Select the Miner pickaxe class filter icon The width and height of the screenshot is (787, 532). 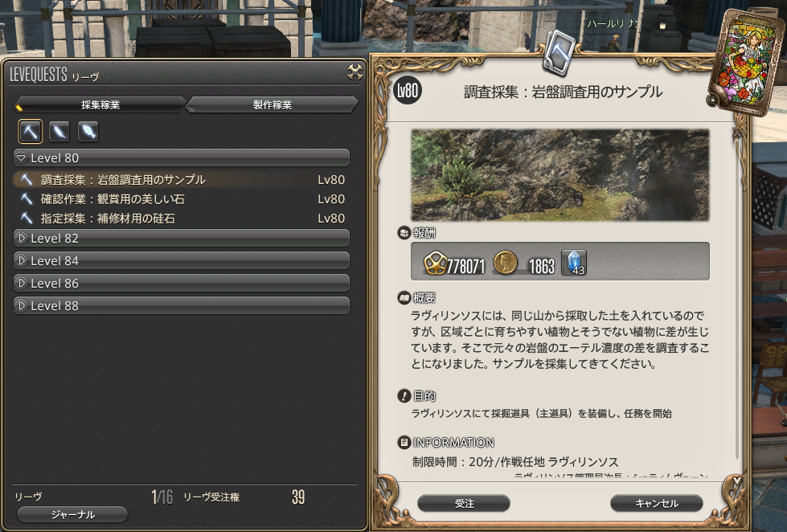point(30,132)
